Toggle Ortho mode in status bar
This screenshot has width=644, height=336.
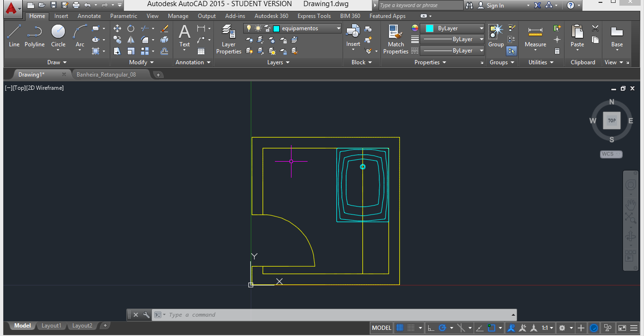click(431, 327)
